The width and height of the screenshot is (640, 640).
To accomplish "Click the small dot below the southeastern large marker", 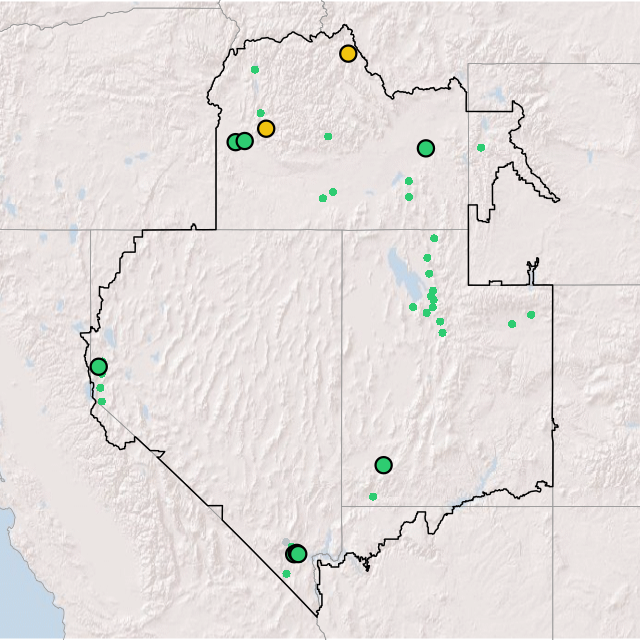I will [373, 497].
